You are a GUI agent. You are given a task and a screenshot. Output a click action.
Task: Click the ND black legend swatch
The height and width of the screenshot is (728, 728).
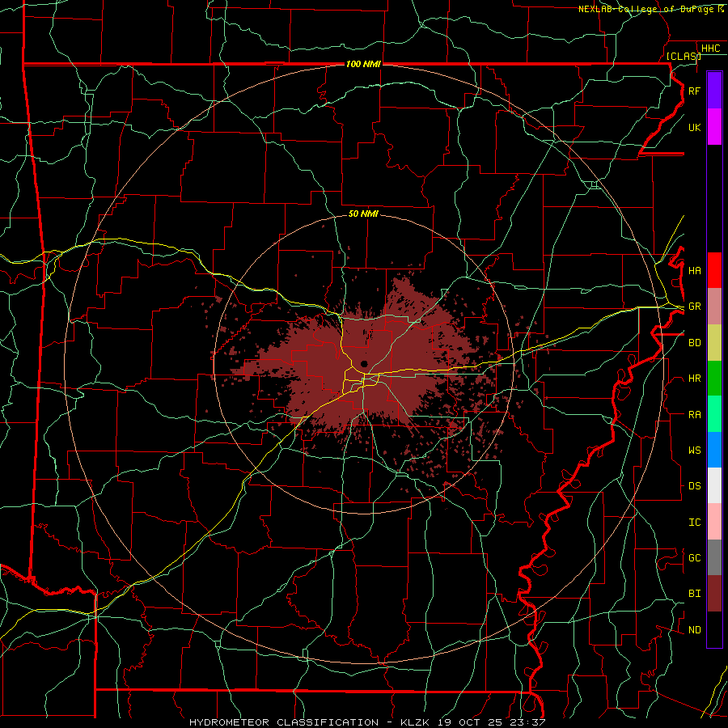[714, 629]
